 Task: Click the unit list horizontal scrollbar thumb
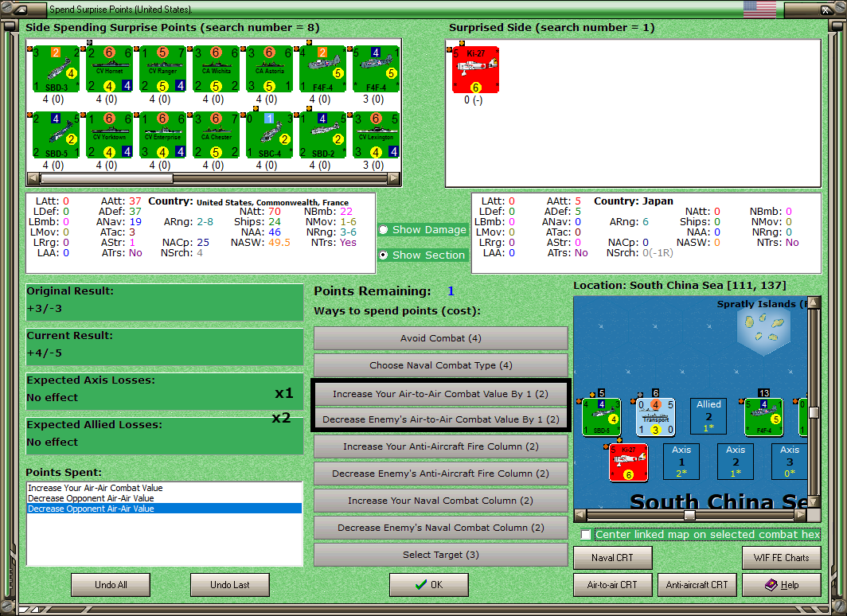[x=107, y=178]
